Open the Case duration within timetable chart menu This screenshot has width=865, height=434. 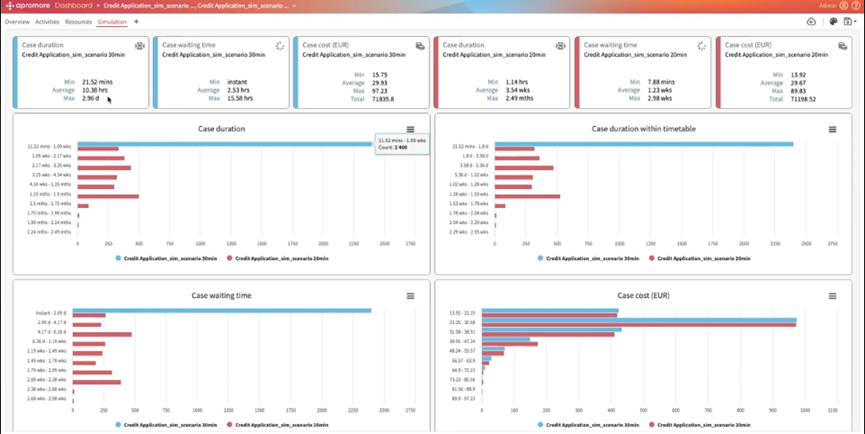[832, 129]
